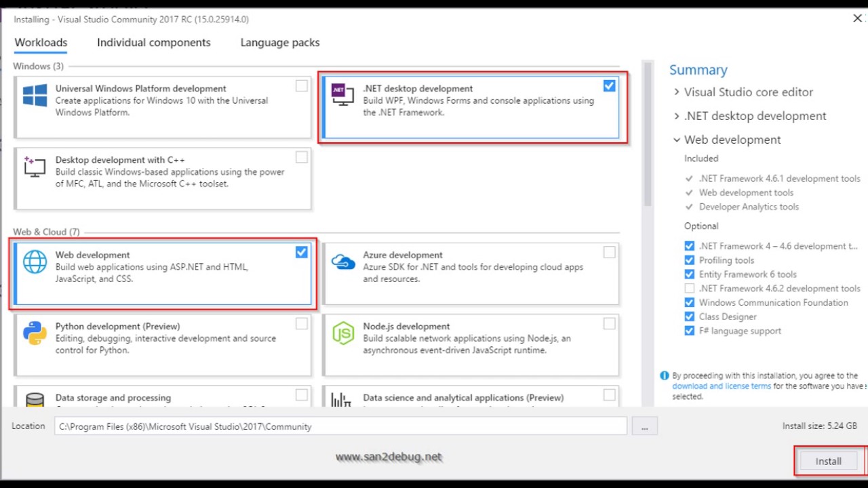Click 'Install size: 5.24 GB' text
Screen dimensions: 868x488
tap(820, 426)
